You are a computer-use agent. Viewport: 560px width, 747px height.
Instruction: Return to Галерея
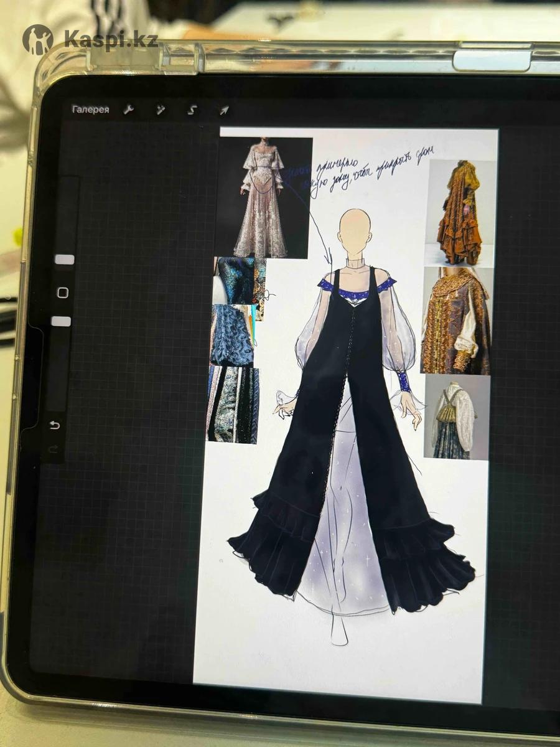(90, 110)
